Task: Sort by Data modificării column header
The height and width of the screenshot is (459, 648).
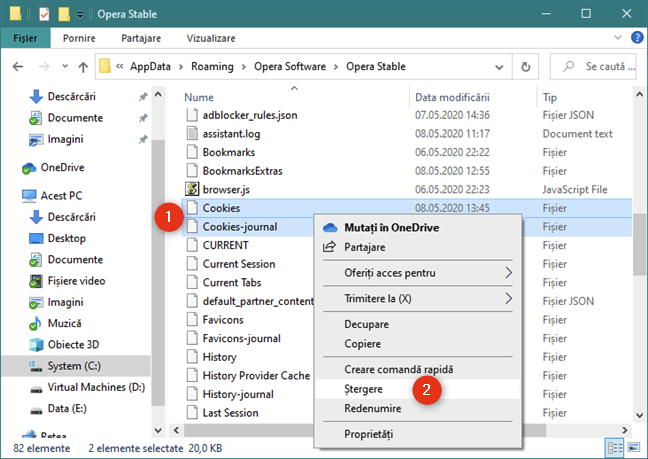Action: tap(452, 98)
